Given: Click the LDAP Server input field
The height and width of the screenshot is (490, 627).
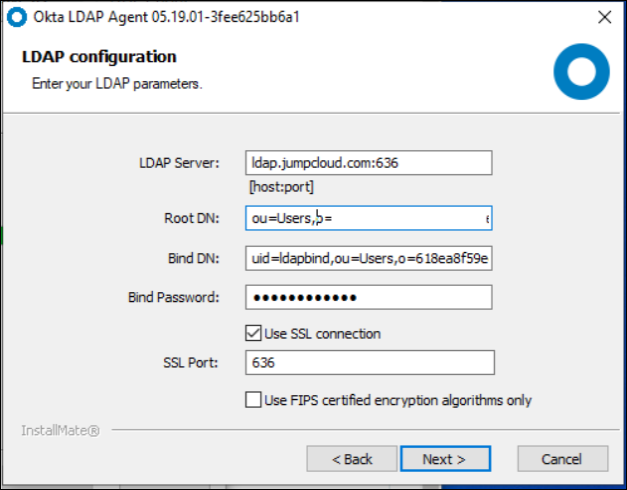Looking at the screenshot, I should pyautogui.click(x=368, y=162).
